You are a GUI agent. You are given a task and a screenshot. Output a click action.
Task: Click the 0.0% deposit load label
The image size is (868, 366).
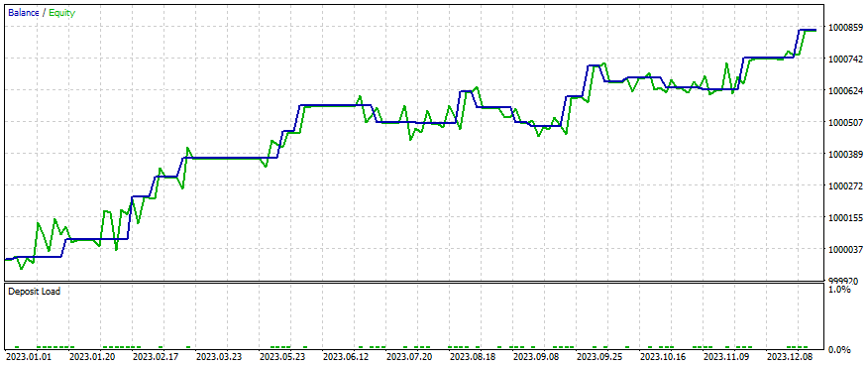pyautogui.click(x=839, y=349)
